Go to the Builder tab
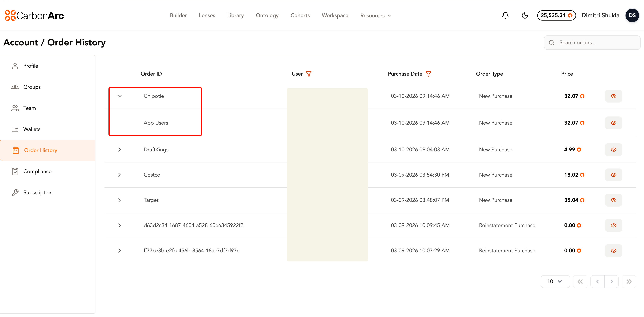The image size is (644, 317). (178, 15)
